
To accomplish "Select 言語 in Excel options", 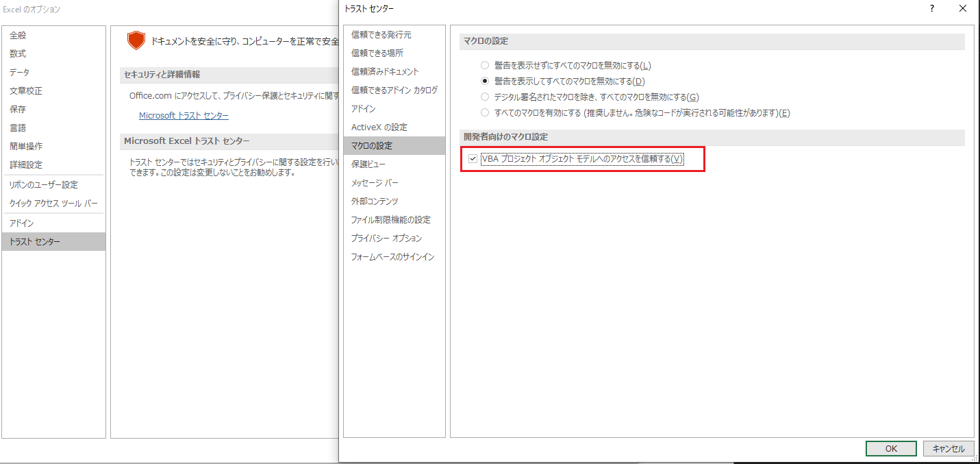I will 53,127.
